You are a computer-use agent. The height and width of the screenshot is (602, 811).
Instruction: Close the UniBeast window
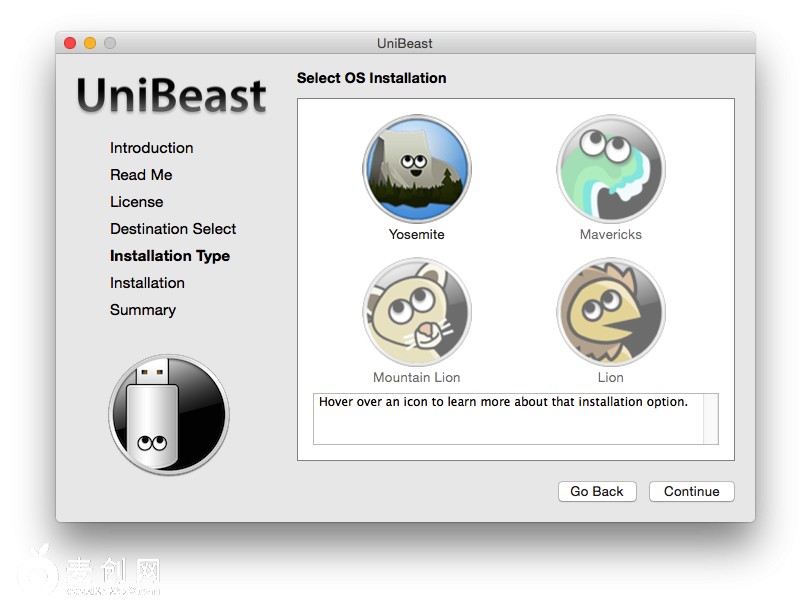(70, 43)
